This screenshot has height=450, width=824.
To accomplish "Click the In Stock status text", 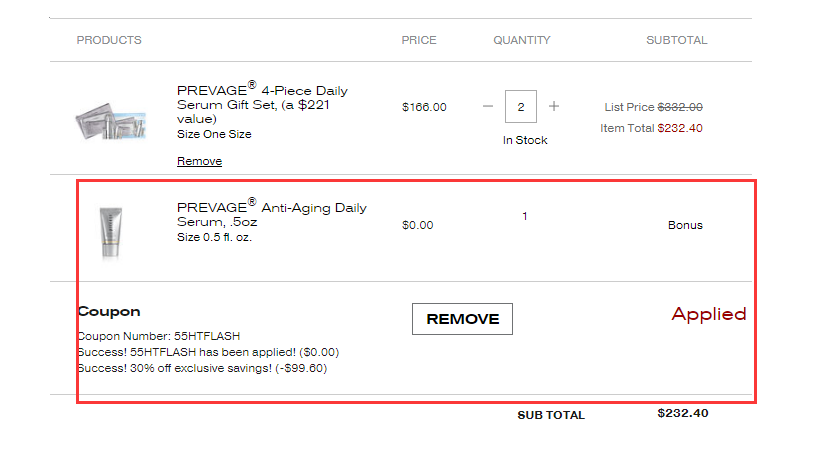I will point(525,140).
